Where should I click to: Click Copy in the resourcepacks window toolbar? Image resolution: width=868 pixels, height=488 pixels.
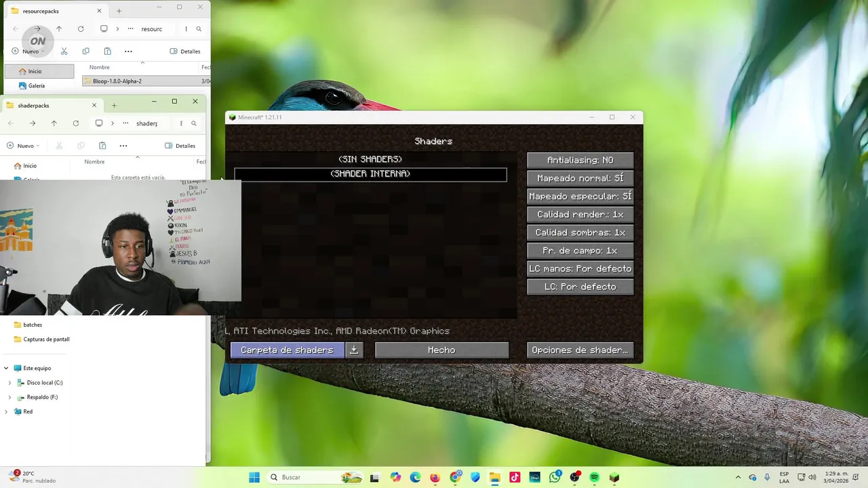point(85,51)
